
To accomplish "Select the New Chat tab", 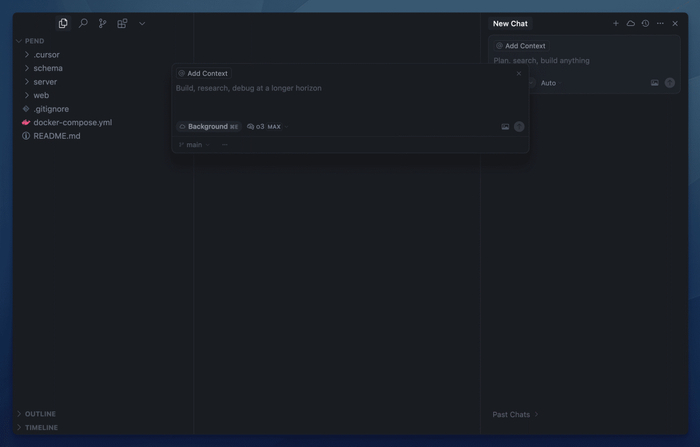I will point(510,24).
